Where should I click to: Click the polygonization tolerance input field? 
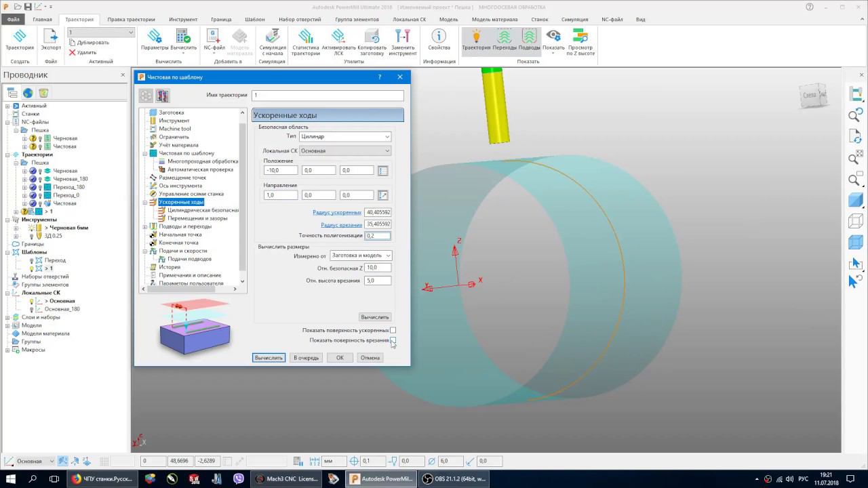(x=378, y=236)
